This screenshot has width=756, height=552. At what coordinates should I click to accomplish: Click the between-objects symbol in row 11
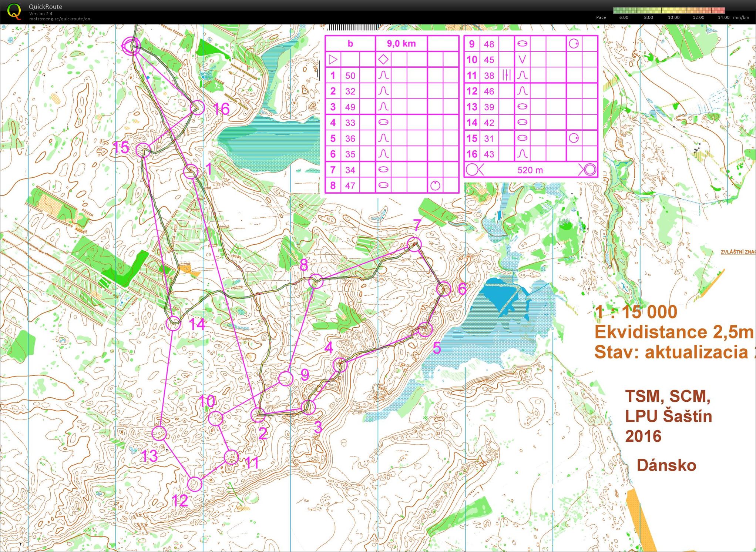(506, 76)
